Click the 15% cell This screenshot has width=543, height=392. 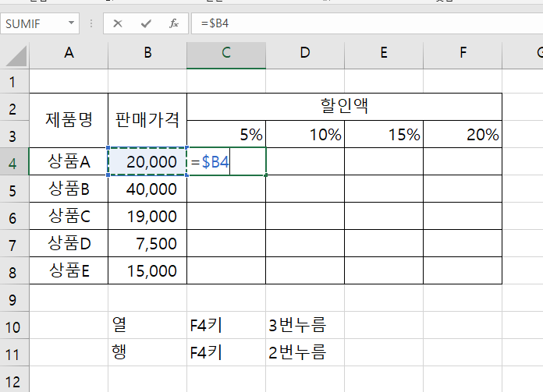click(x=384, y=134)
